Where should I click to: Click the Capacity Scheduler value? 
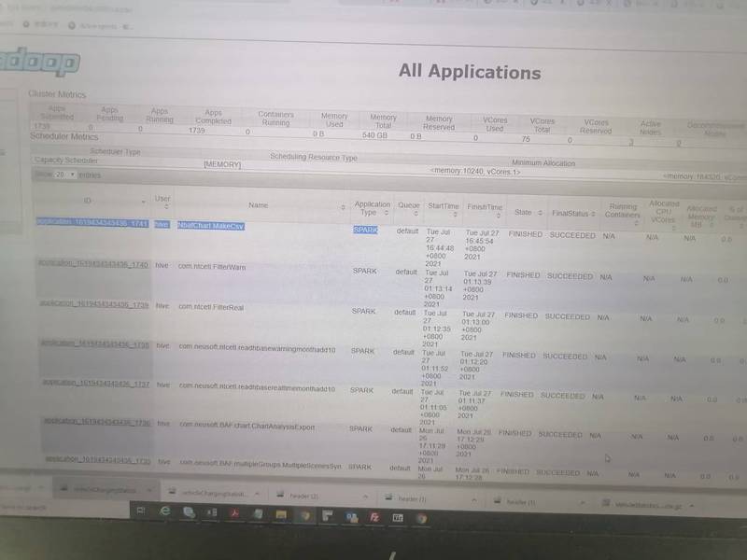coord(66,160)
